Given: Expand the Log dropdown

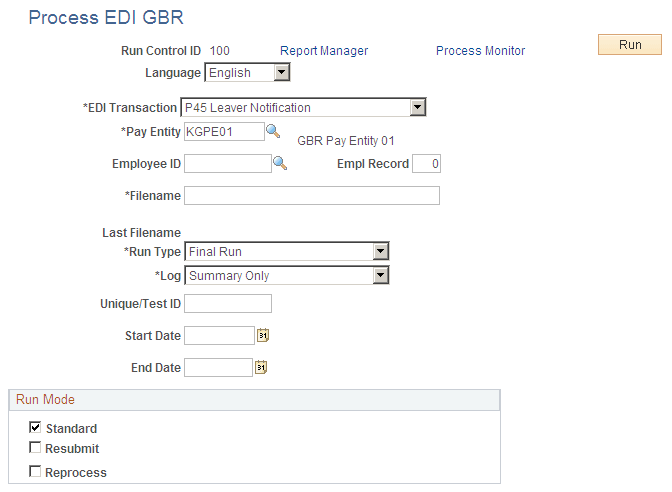Looking at the screenshot, I should tap(287, 276).
